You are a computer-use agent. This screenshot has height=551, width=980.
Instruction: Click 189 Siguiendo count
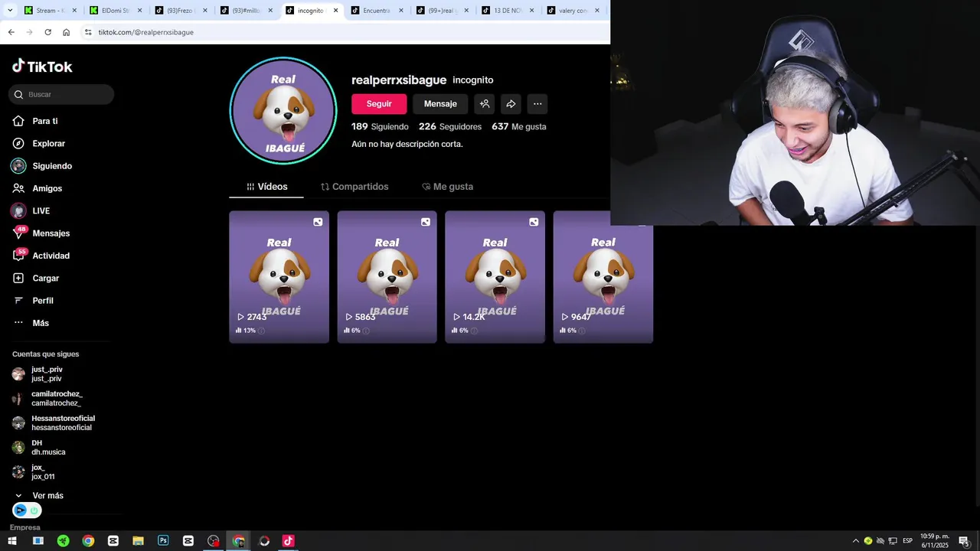380,126
